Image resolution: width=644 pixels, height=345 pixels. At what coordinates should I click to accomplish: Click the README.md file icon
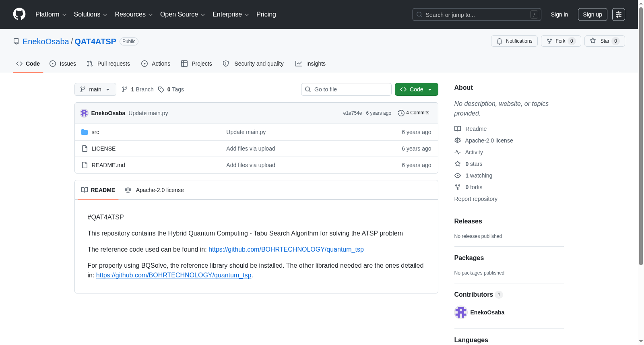pos(85,165)
